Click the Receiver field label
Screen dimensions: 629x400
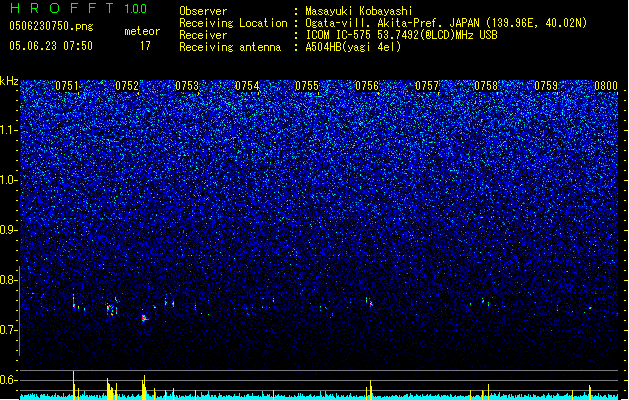(x=203, y=35)
